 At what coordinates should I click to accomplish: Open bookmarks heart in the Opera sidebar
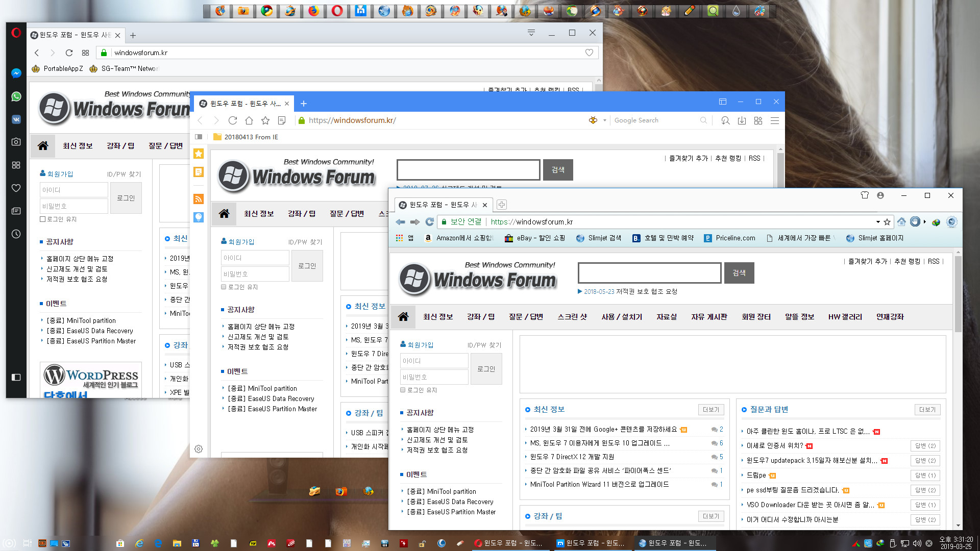(x=16, y=188)
